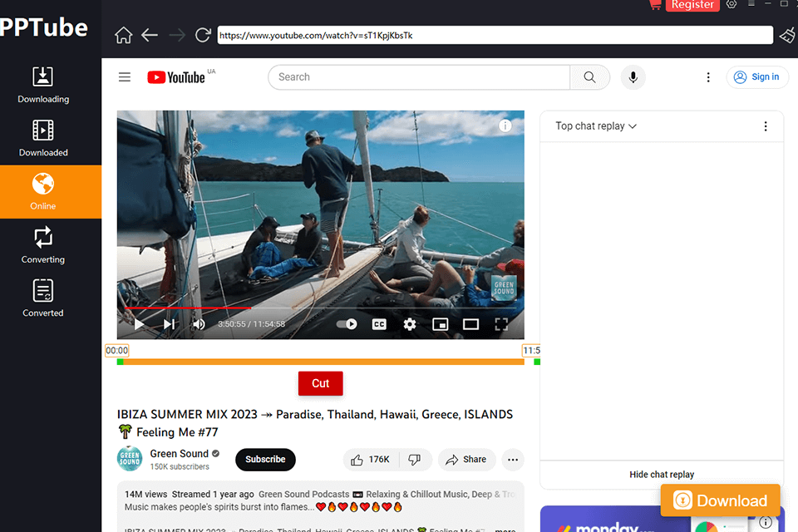The height and width of the screenshot is (532, 798).
Task: Search with voice microphone
Action: pyautogui.click(x=633, y=76)
